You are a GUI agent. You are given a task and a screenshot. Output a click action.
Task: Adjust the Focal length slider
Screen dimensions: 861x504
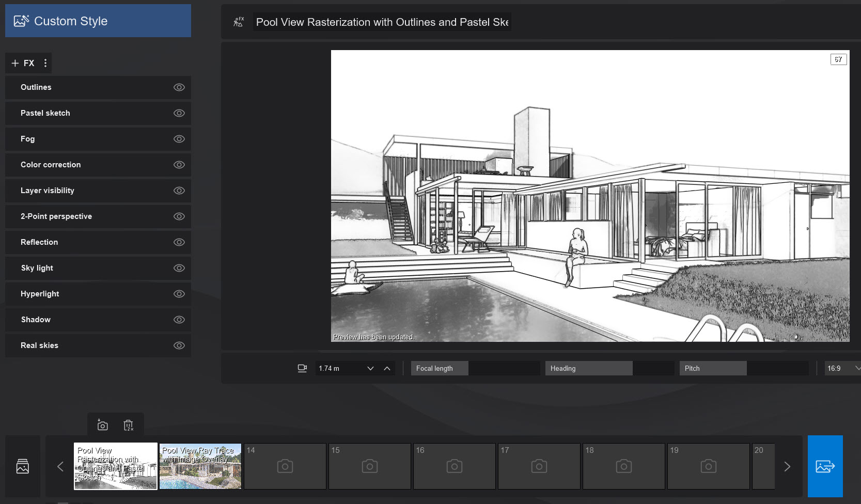[x=475, y=368]
